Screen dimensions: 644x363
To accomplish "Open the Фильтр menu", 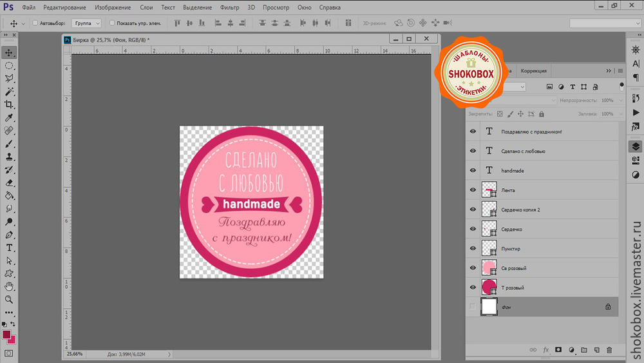I will 229,7.
